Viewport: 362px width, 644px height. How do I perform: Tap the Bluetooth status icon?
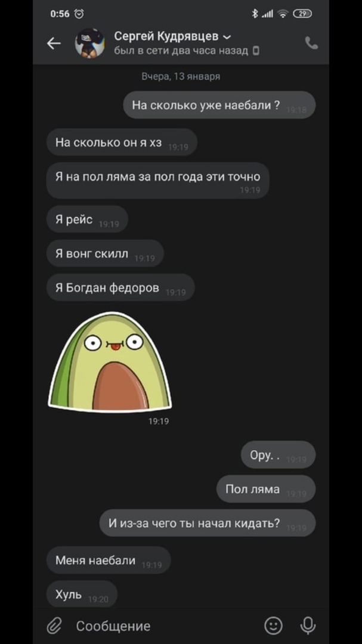click(x=255, y=14)
